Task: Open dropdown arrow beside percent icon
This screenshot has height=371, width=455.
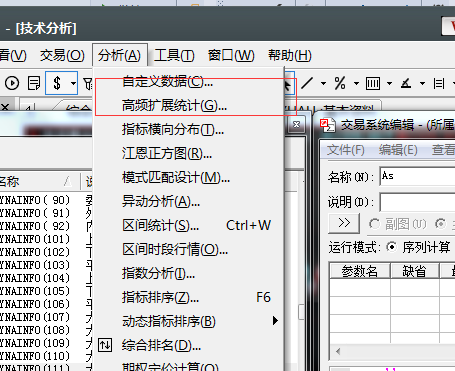Action: pyautogui.click(x=356, y=83)
